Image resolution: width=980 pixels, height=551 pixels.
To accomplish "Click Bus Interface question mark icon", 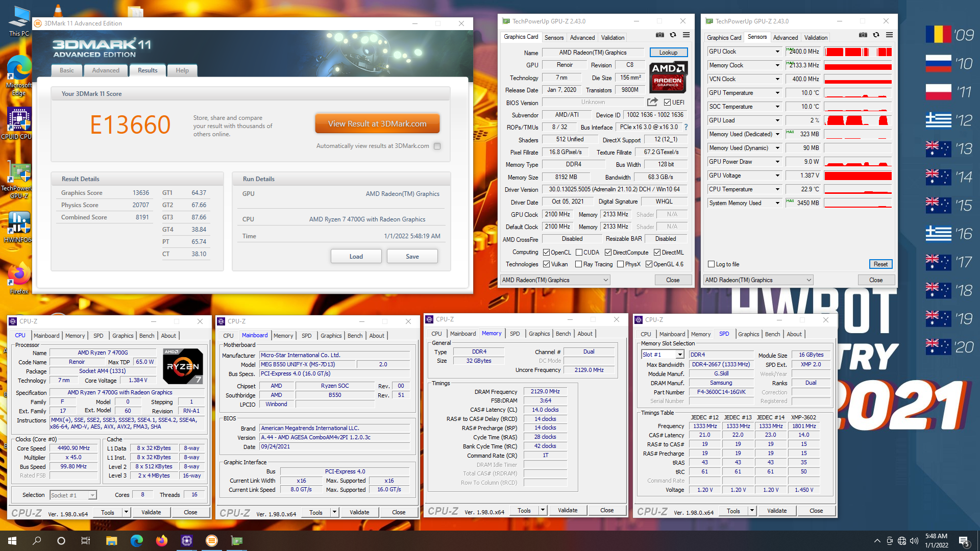I will [686, 127].
